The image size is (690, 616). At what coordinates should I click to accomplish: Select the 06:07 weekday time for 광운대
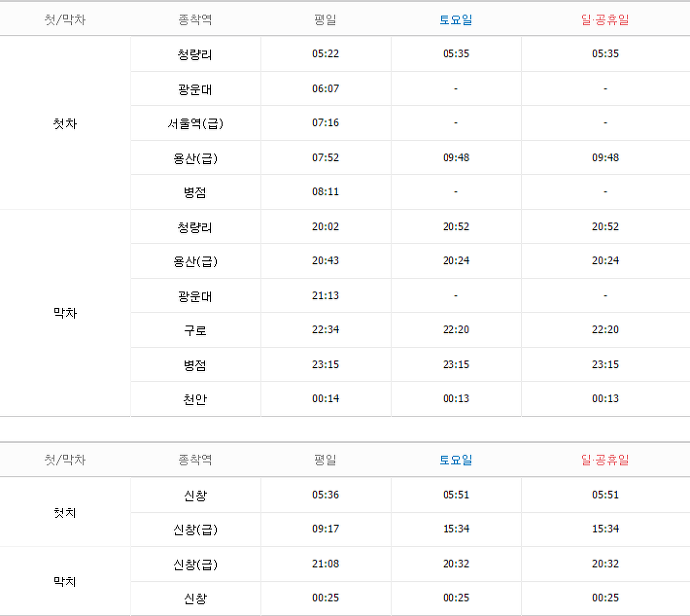tap(325, 89)
